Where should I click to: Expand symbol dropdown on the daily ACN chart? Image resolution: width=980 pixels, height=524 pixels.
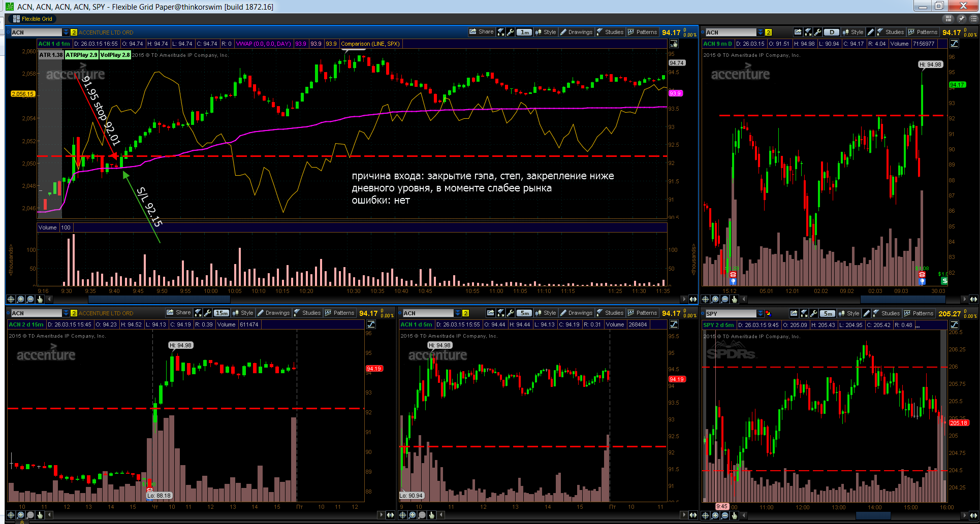coord(760,32)
